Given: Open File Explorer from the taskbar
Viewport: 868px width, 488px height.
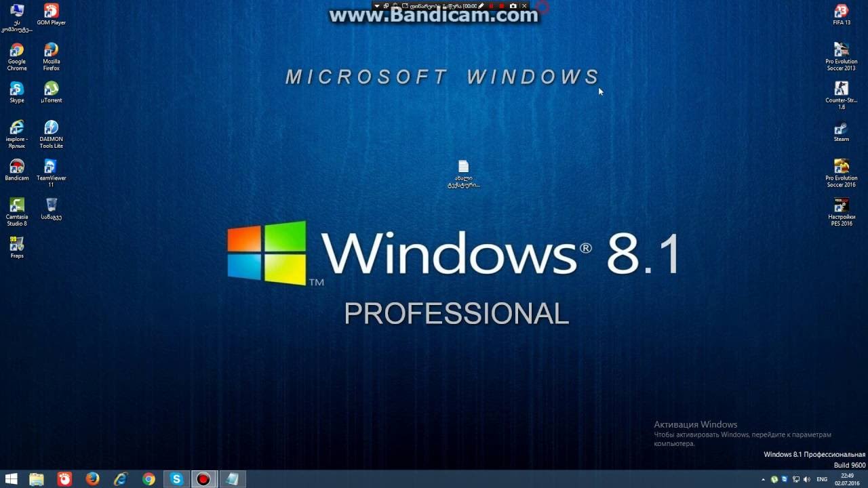Looking at the screenshot, I should (36, 479).
